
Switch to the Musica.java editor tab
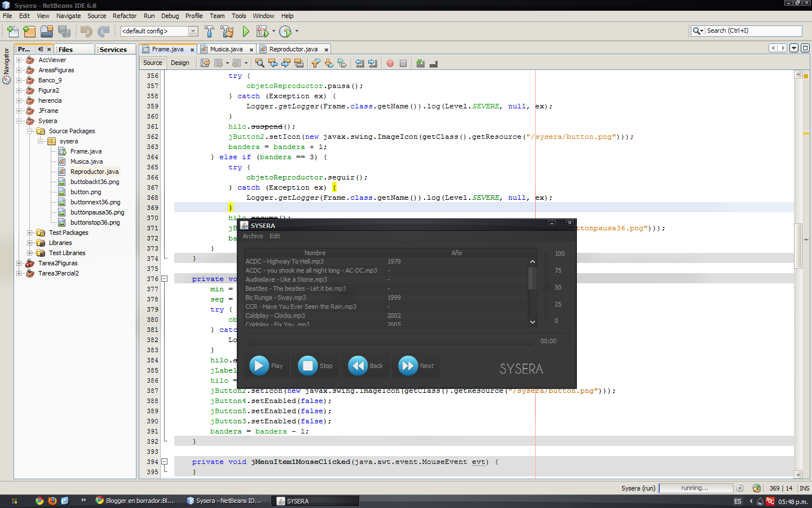tap(227, 49)
